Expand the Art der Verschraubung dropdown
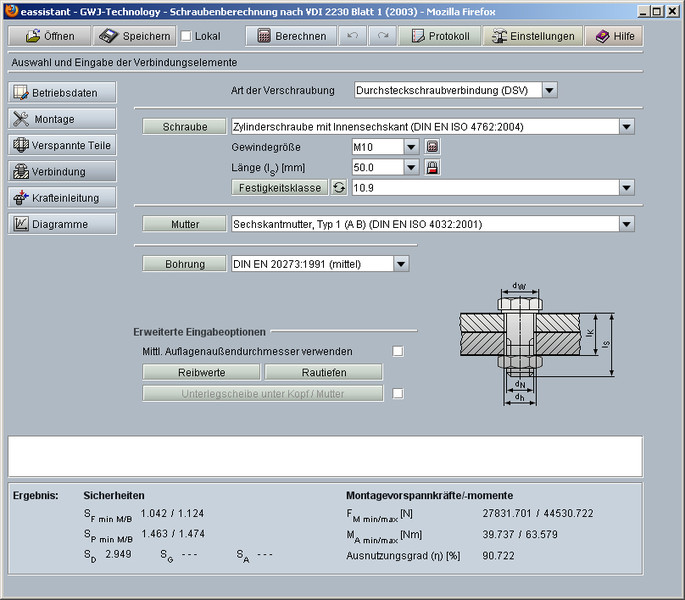The width and height of the screenshot is (685, 600). click(550, 90)
